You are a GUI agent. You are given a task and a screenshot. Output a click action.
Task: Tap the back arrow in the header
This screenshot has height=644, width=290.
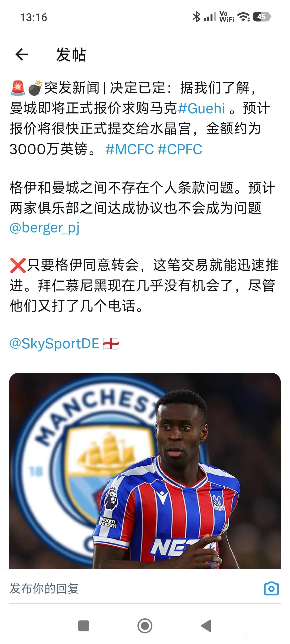22,55
